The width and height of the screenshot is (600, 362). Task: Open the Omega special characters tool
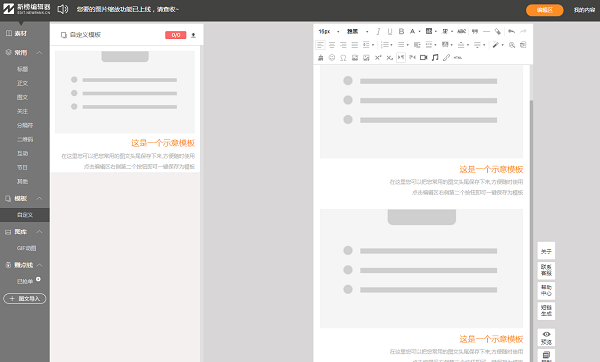(343, 58)
